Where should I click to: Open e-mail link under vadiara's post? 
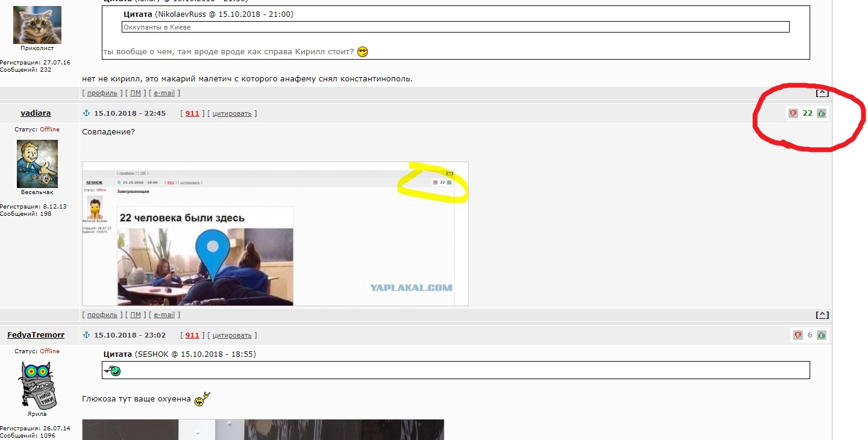(164, 315)
